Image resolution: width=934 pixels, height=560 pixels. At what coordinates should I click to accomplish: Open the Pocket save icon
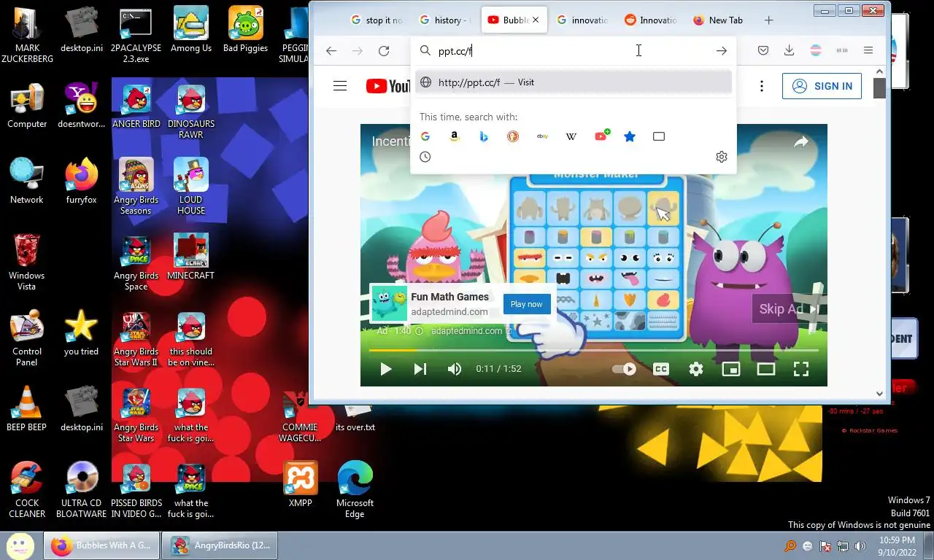coord(763,50)
